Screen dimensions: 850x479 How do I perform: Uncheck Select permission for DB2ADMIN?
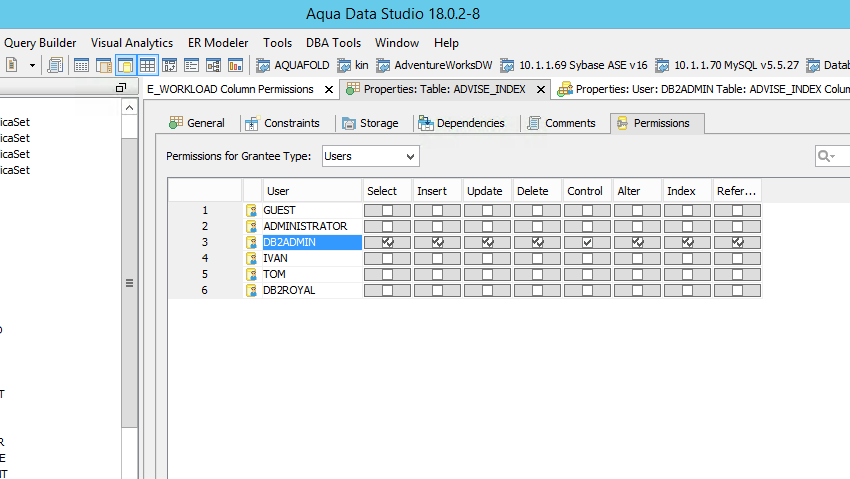[x=387, y=242]
